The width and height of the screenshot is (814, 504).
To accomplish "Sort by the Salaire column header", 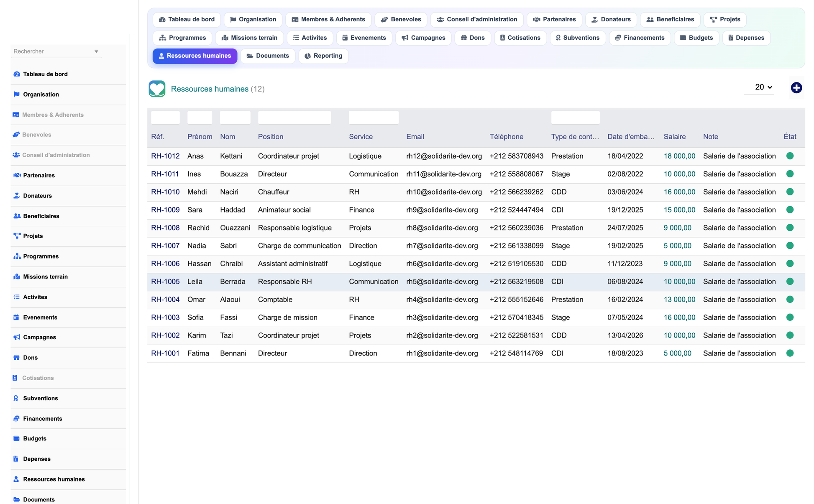I will (674, 137).
